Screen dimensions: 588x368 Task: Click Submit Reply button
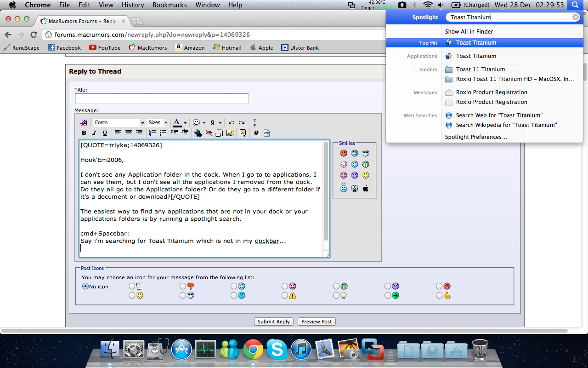click(x=274, y=322)
